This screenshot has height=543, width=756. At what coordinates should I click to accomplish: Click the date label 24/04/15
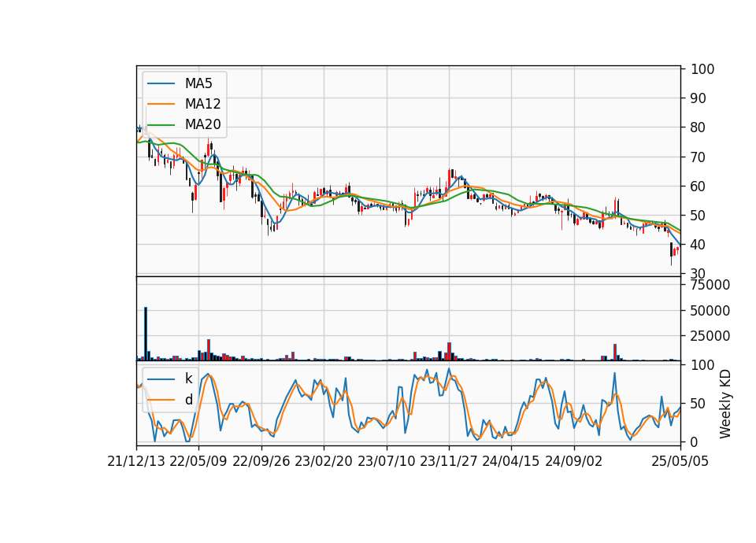pos(511,461)
